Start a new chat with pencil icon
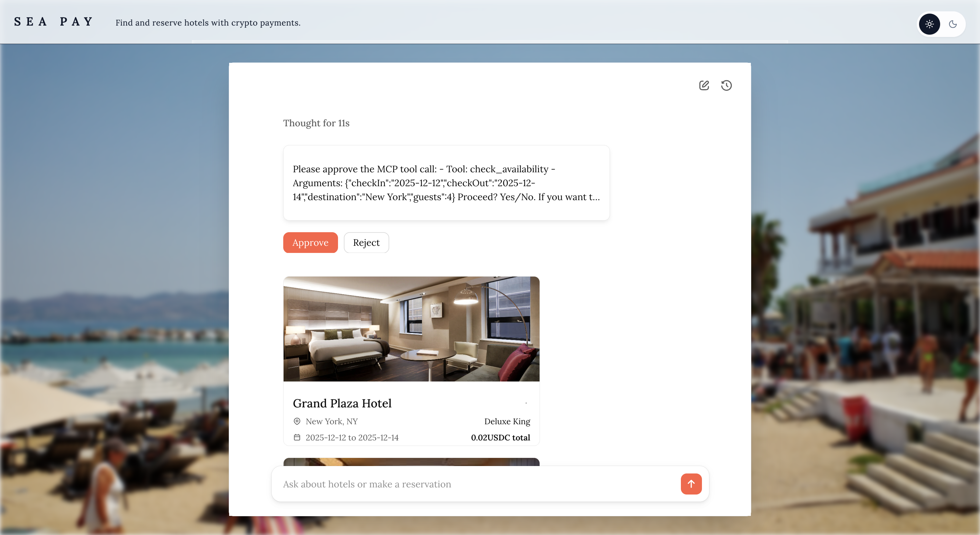Image resolution: width=980 pixels, height=535 pixels. 704,85
